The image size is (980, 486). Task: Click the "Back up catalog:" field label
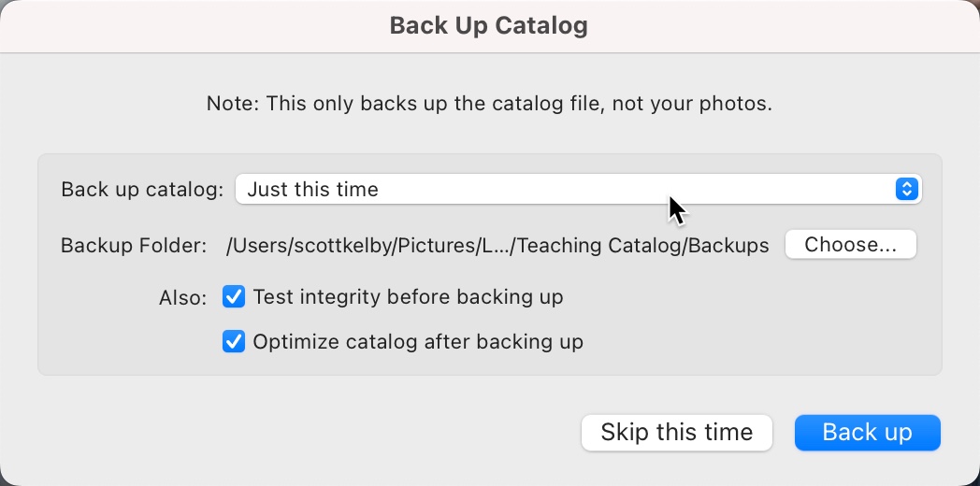tap(142, 189)
